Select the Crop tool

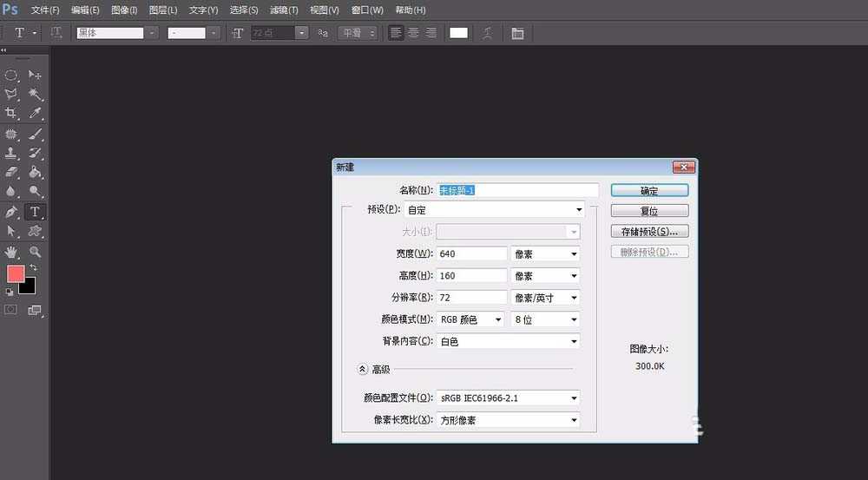11,114
